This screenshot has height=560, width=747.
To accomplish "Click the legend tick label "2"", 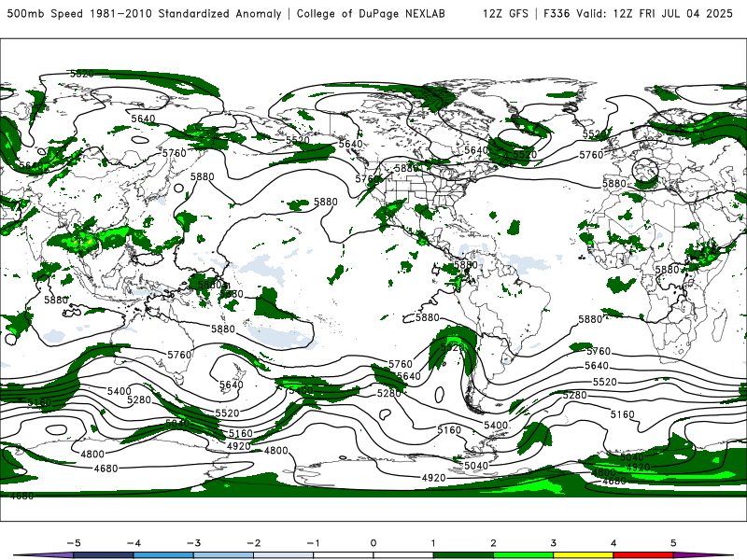I will click(x=494, y=543).
